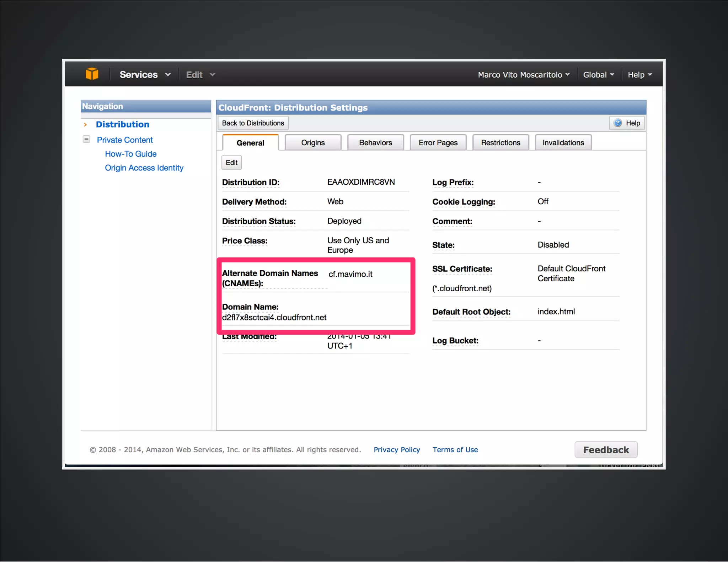Open the Global region dropdown

(x=598, y=75)
